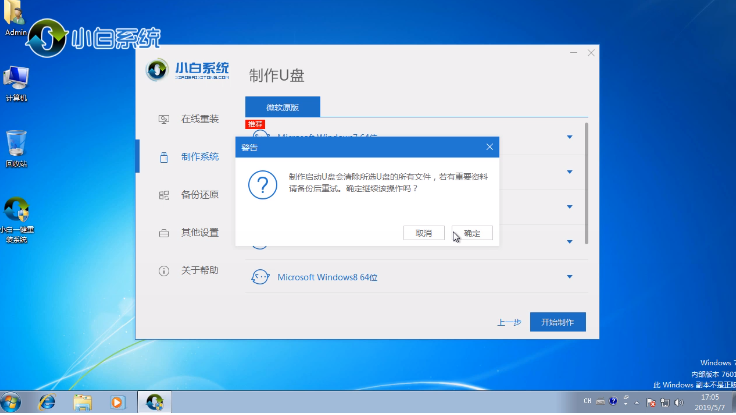Open Internet Explorer from the taskbar
The height and width of the screenshot is (415, 736).
[47, 401]
